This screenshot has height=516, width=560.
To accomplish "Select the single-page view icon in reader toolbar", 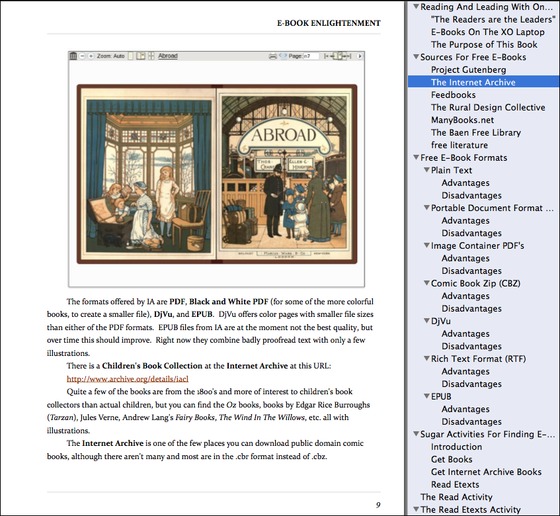I will tap(131, 56).
